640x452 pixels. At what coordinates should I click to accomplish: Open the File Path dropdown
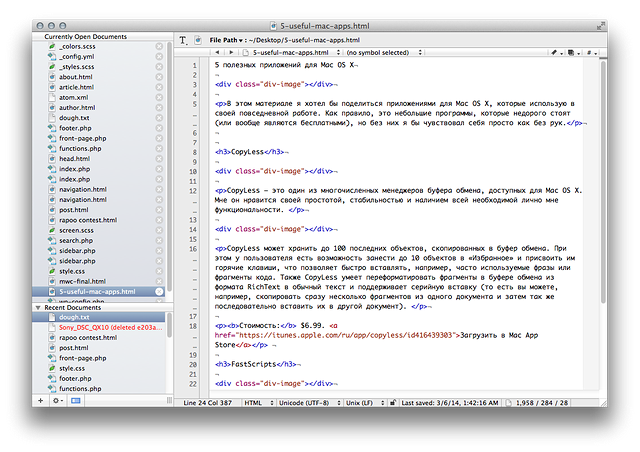click(226, 40)
